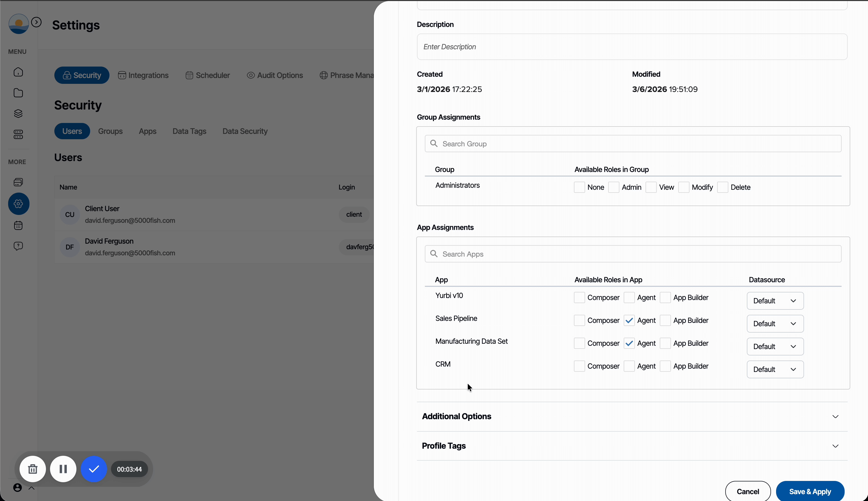Toggle the View role for Administrators

click(651, 187)
